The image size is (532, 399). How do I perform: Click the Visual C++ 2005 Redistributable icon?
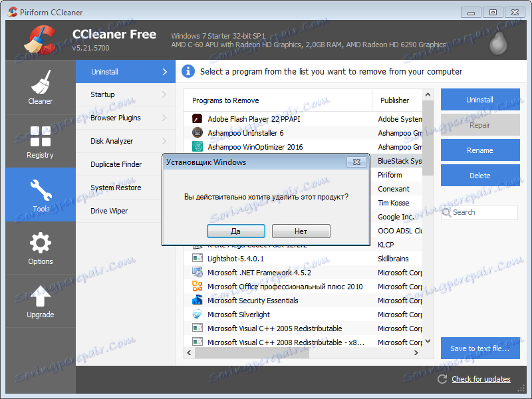[x=197, y=328]
